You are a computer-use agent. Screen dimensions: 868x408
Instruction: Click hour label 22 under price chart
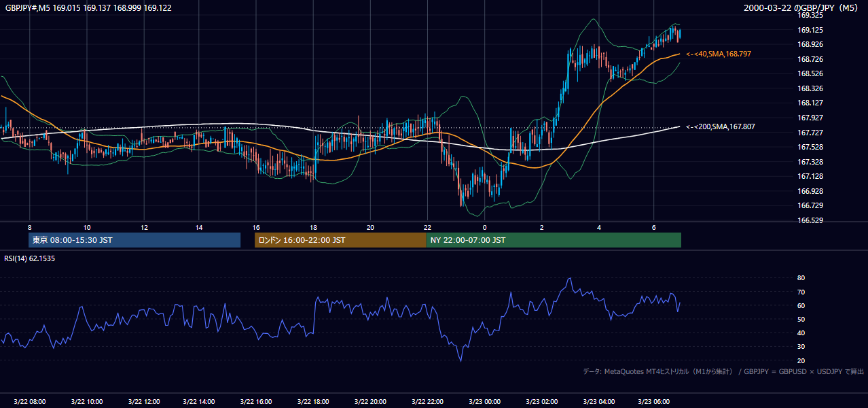(x=427, y=227)
